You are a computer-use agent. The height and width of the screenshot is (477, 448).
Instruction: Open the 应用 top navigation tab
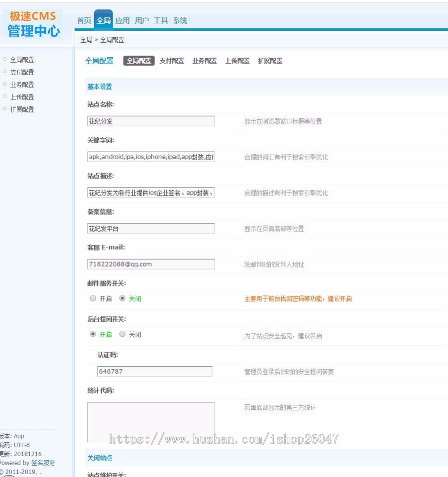tap(122, 20)
